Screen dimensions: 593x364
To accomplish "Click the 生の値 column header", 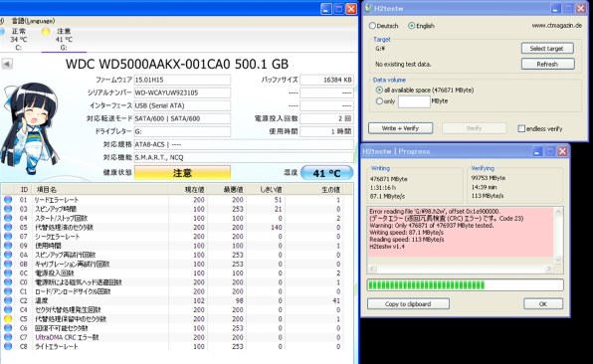I will (x=330, y=189).
